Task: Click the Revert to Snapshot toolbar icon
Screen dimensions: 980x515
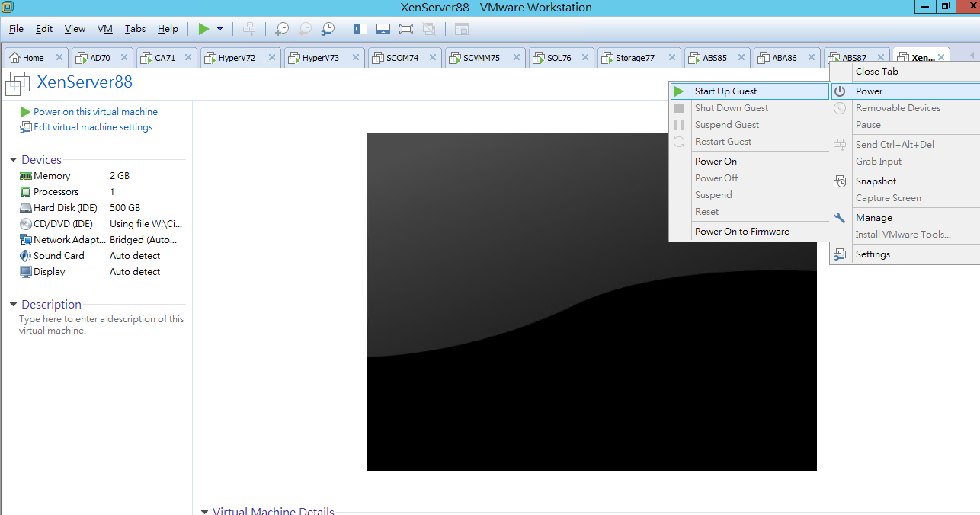Action: [305, 29]
